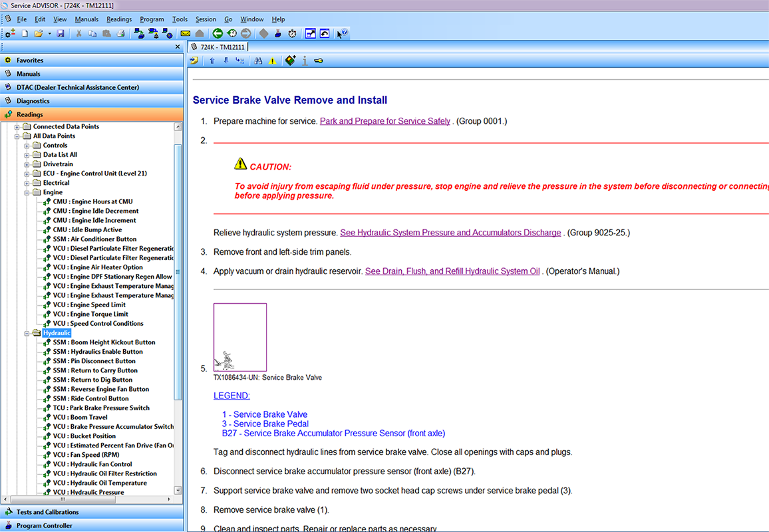Open the Tests and Calibrations panel
Screen dimensions: 769x532
92,512
